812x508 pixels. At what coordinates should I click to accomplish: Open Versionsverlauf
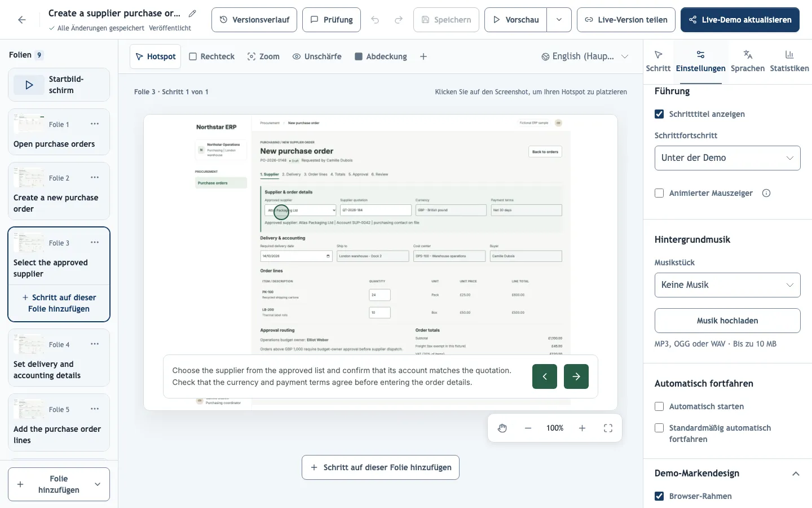tap(254, 20)
